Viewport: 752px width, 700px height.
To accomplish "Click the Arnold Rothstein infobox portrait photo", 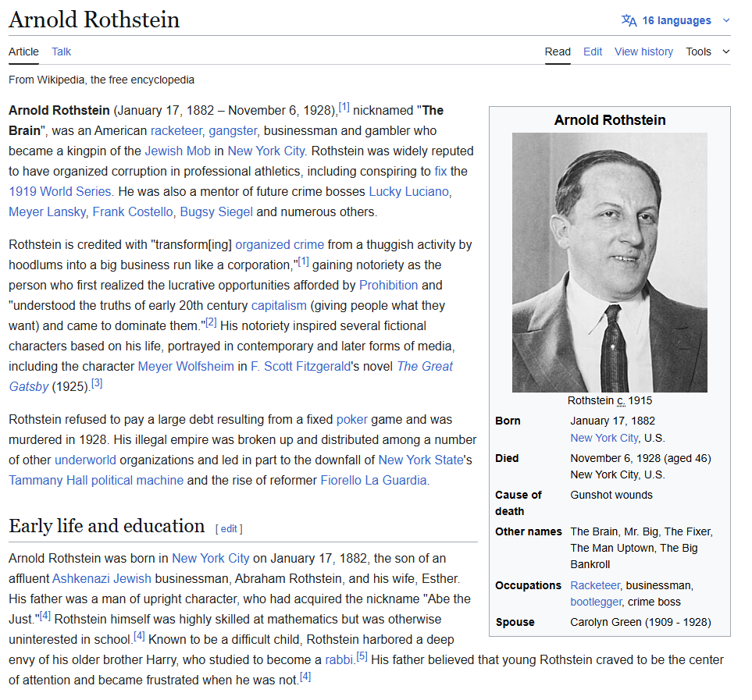I will (x=610, y=262).
